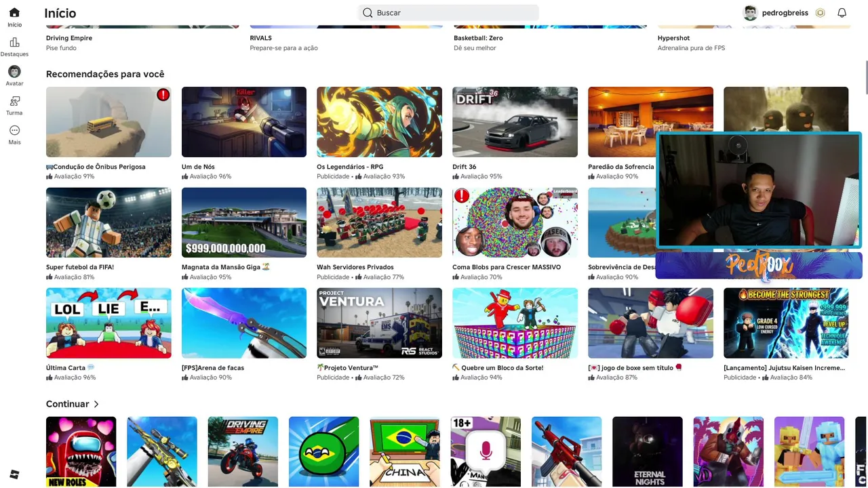
Task: Click 'Avaliação 94%' under Quebre um Bloco
Action: (481, 378)
